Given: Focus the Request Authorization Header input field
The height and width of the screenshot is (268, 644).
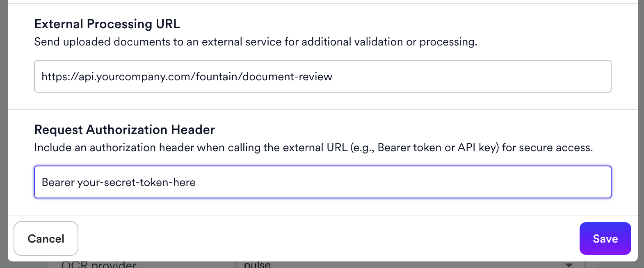Looking at the screenshot, I should [x=322, y=182].
